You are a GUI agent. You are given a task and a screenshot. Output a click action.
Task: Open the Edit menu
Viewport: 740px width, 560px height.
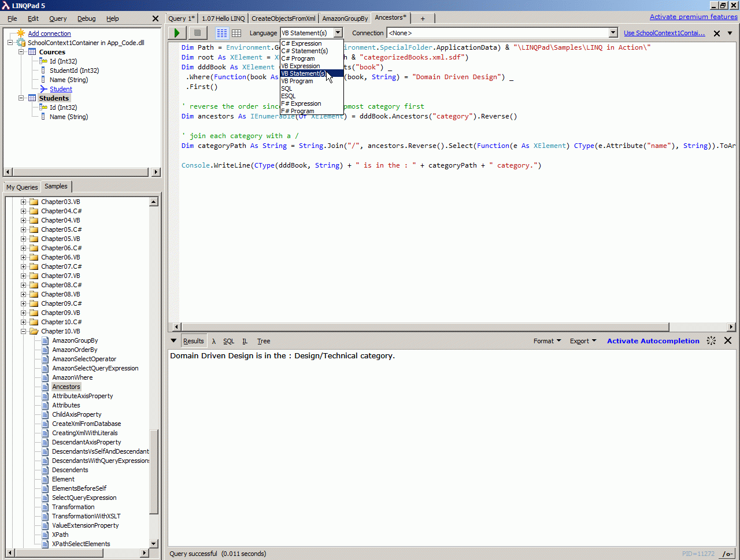tap(33, 18)
